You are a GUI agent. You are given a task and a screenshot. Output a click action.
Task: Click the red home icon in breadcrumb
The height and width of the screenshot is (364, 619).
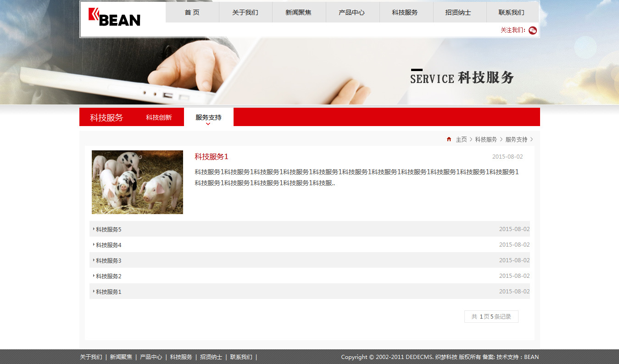[x=449, y=139]
